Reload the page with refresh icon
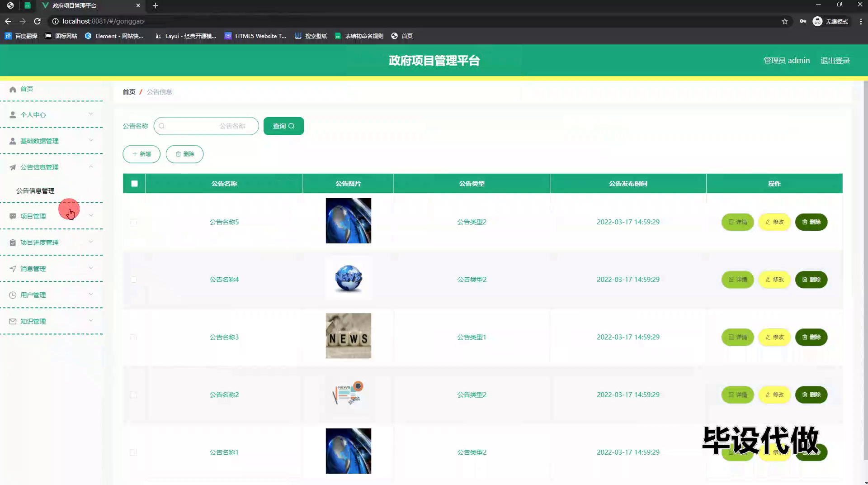Viewport: 868px width, 485px height. [x=38, y=21]
